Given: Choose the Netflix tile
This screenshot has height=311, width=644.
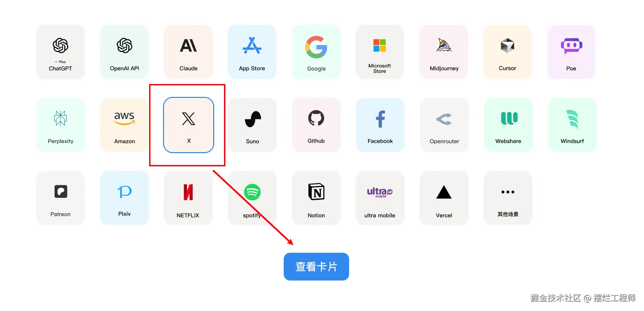Looking at the screenshot, I should click(x=188, y=198).
